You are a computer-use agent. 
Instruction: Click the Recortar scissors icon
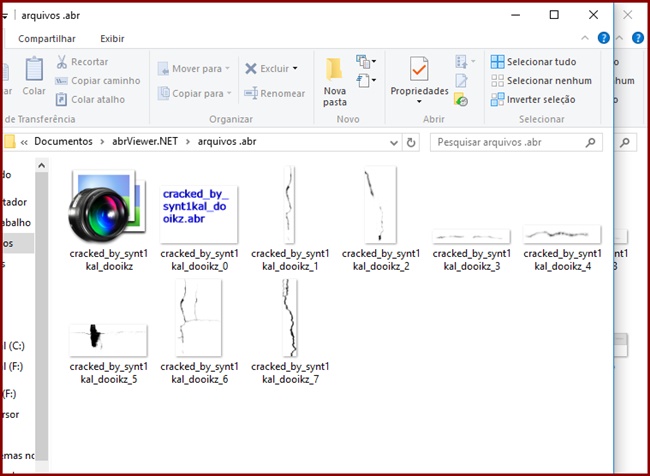tap(61, 62)
